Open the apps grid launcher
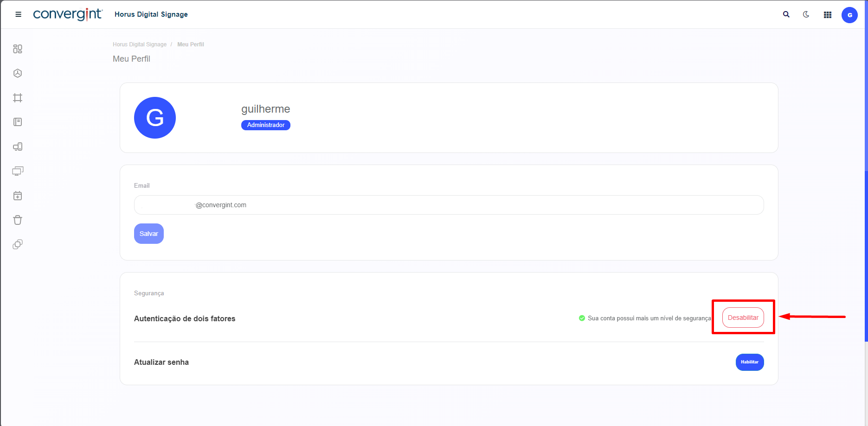The image size is (868, 426). click(x=827, y=15)
